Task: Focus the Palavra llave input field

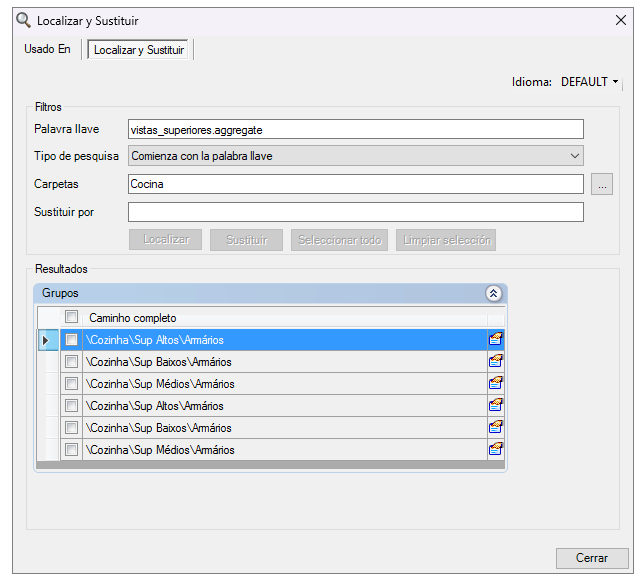Action: pos(355,129)
